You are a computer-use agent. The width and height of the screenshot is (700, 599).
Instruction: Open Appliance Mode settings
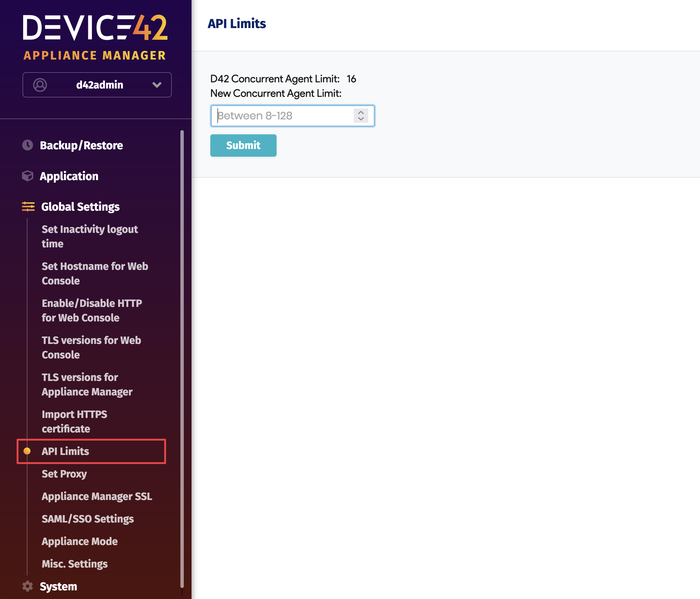pyautogui.click(x=79, y=541)
